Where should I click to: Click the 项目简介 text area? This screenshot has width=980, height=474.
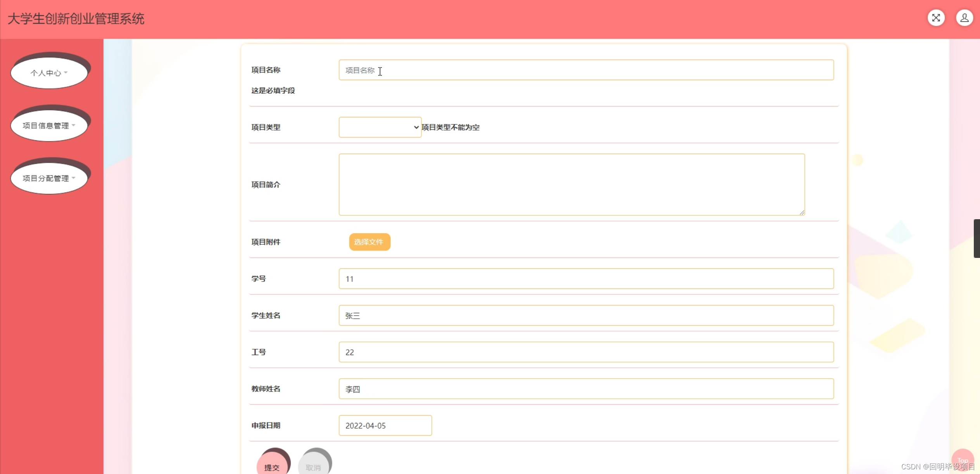coord(571,184)
